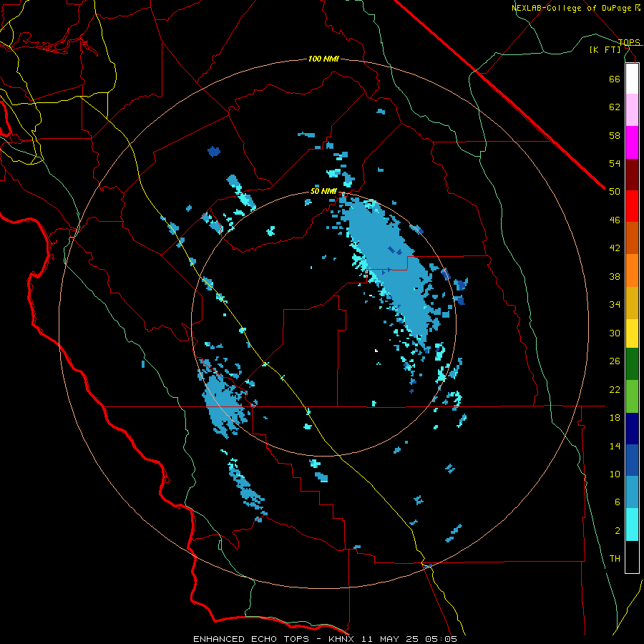The height and width of the screenshot is (644, 644).
Task: Click the white color swatch at legend top
Action: [x=632, y=79]
